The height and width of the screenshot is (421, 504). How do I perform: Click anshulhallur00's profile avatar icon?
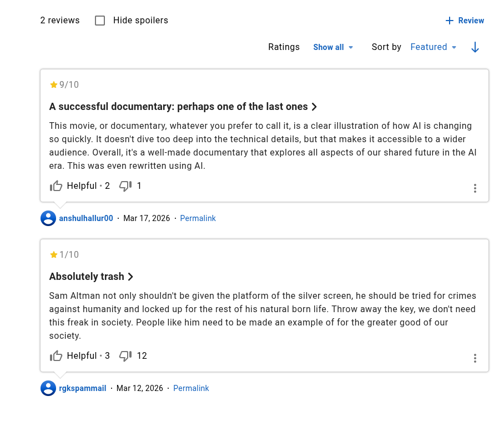(x=48, y=218)
